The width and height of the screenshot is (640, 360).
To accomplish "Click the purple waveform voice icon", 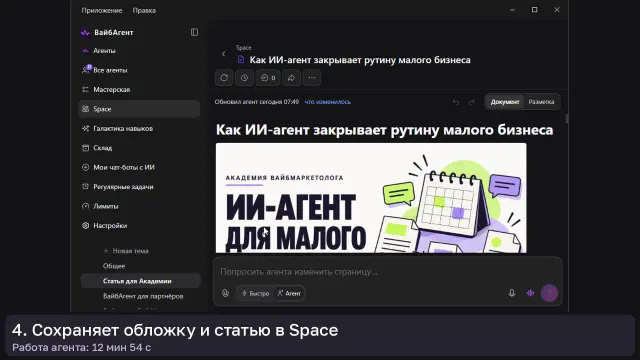I will (x=530, y=293).
